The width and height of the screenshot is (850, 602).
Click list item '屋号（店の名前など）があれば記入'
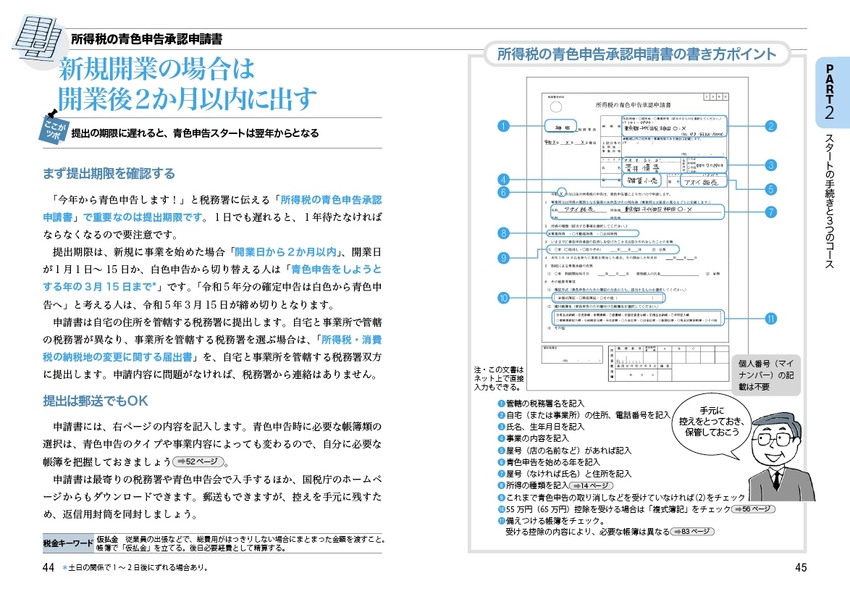[x=569, y=450]
